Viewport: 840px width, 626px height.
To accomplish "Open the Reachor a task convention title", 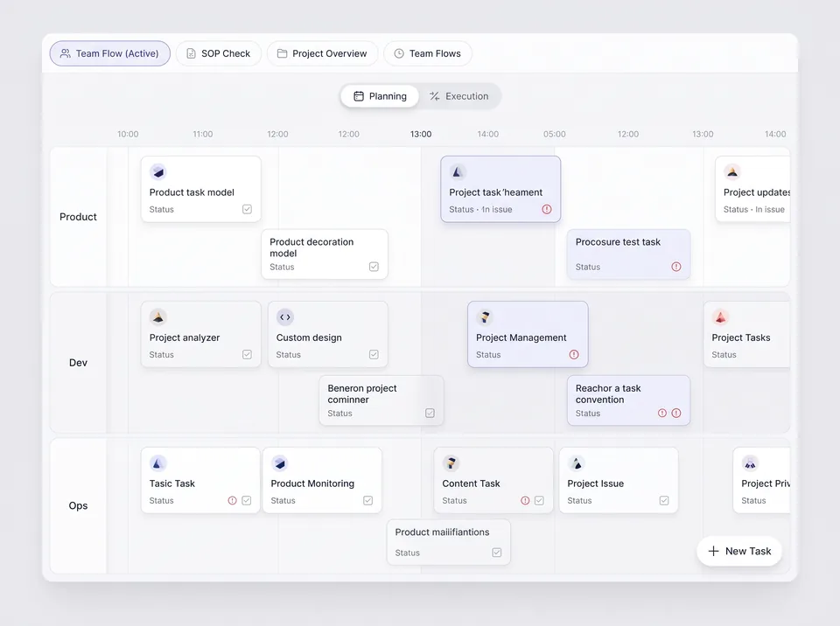I will [608, 393].
